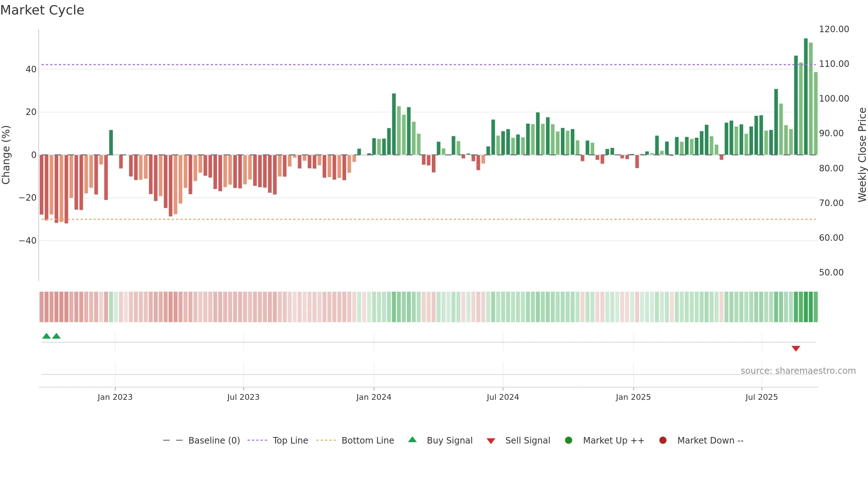
Task: Toggle the Market Up ++ legend entry
Action: tap(604, 440)
